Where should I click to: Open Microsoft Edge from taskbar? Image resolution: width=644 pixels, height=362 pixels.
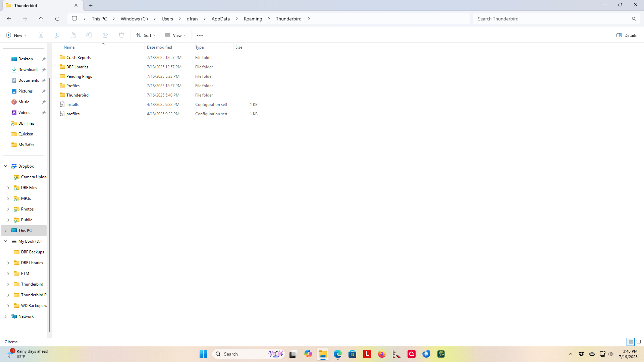coord(338,354)
